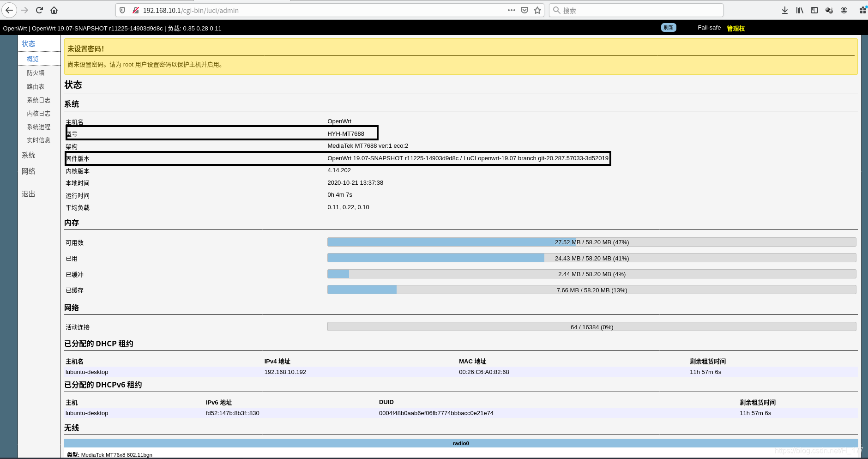Open page actions three-dot menu

(x=512, y=10)
